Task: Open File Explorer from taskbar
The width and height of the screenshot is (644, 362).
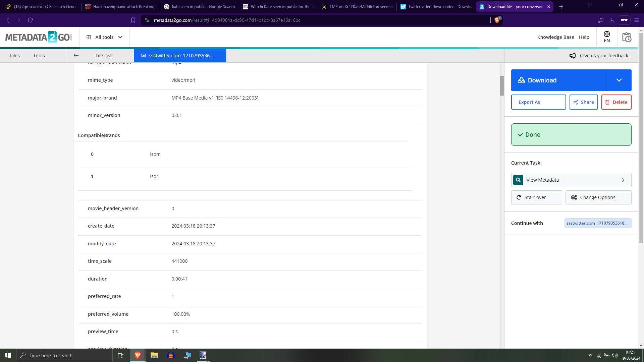Action: 154,355
